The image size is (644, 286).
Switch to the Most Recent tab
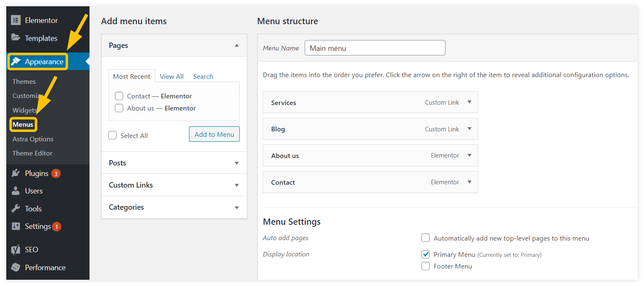(x=132, y=76)
